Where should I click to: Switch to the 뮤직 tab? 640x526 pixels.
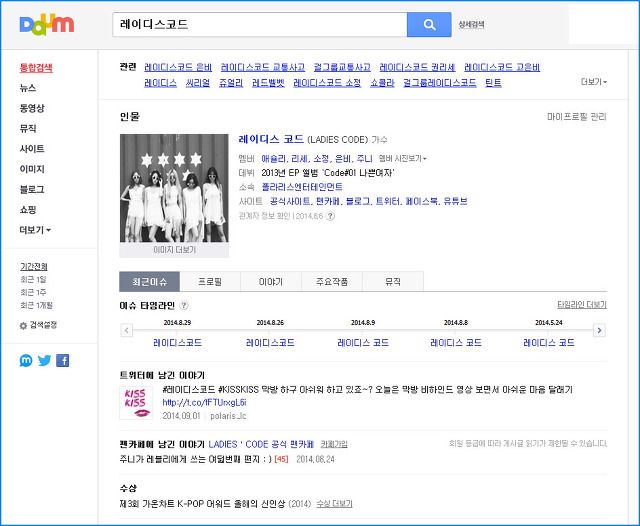coord(393,282)
